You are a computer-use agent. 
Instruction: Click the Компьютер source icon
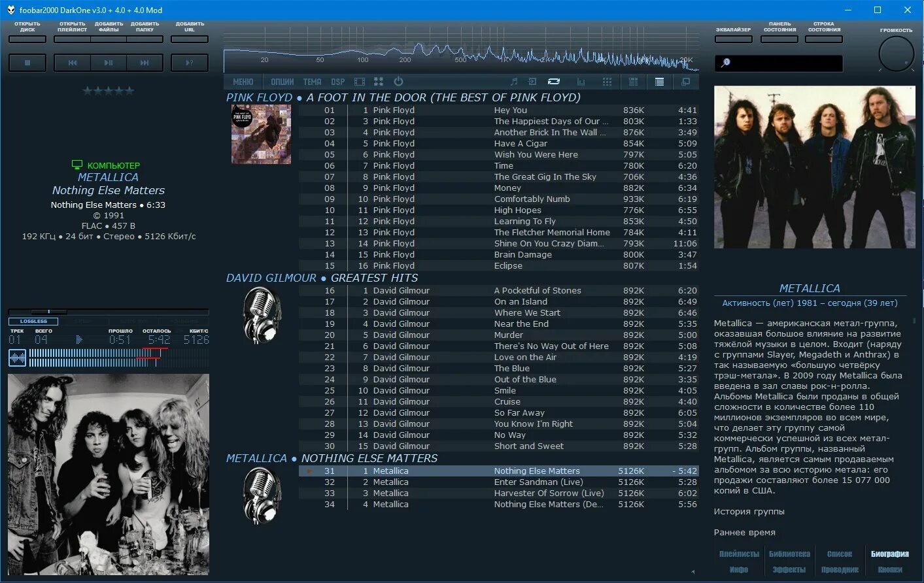click(77, 165)
